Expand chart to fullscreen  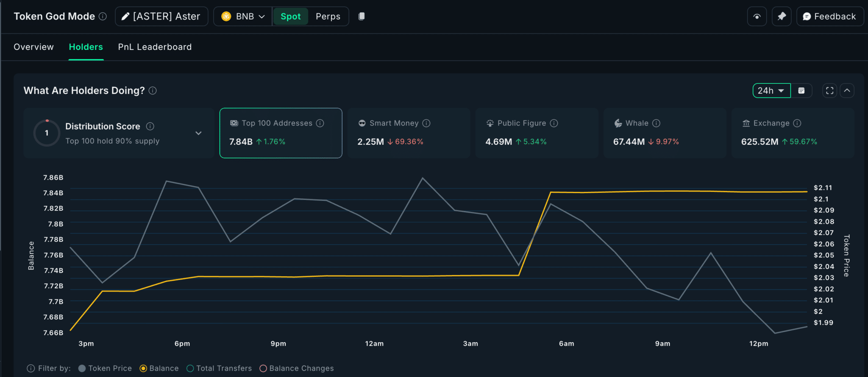pos(829,91)
